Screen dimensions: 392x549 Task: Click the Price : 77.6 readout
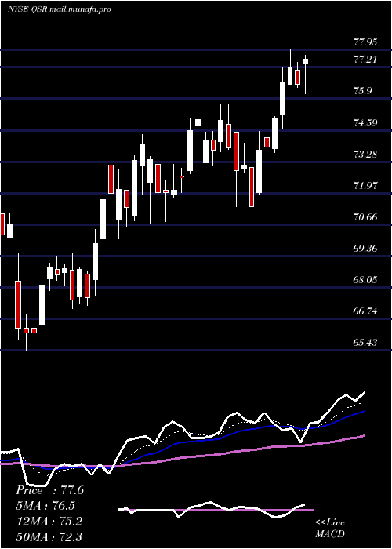[x=49, y=490]
